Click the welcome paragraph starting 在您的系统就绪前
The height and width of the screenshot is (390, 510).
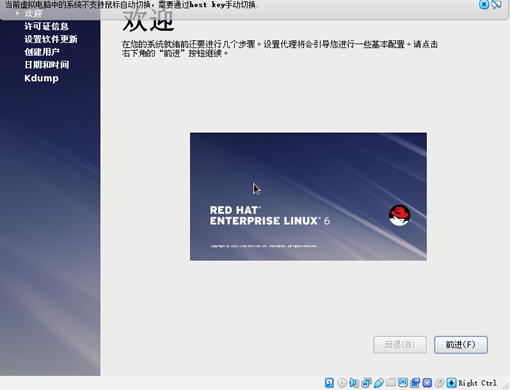(280, 49)
